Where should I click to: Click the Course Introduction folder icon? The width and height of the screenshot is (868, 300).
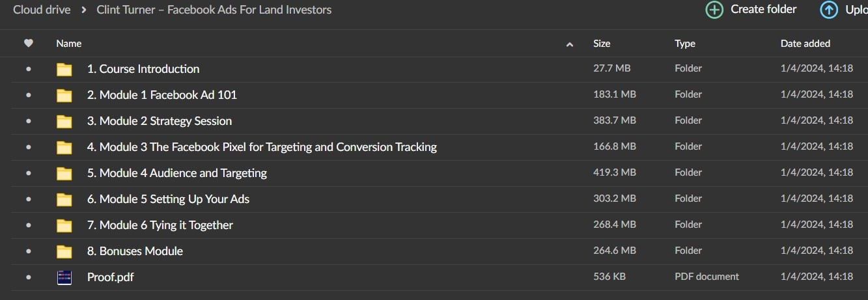(64, 70)
